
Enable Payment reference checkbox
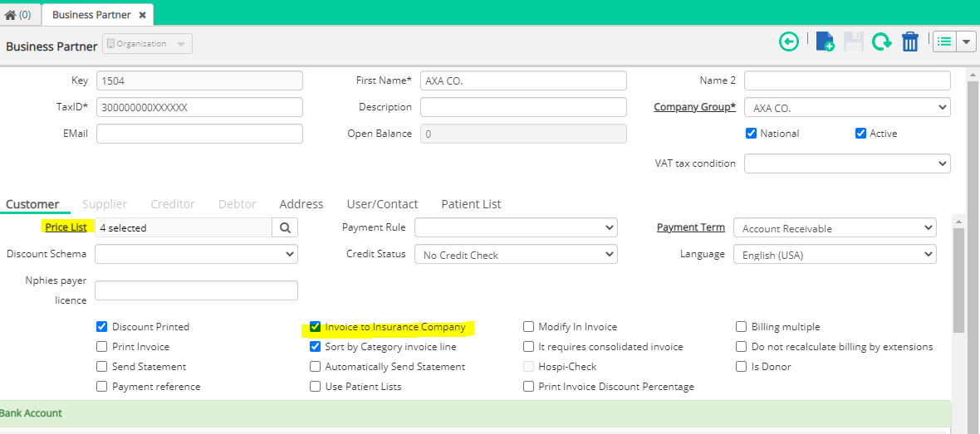[x=102, y=387]
